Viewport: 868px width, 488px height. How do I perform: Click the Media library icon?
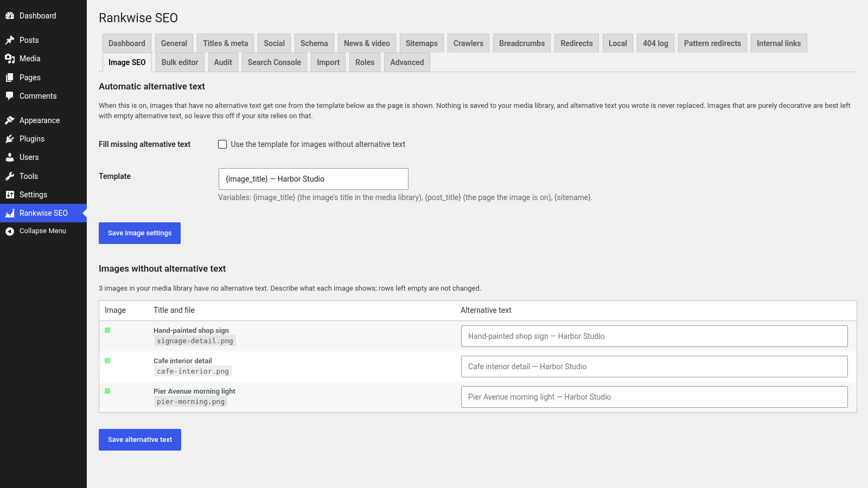(x=10, y=59)
